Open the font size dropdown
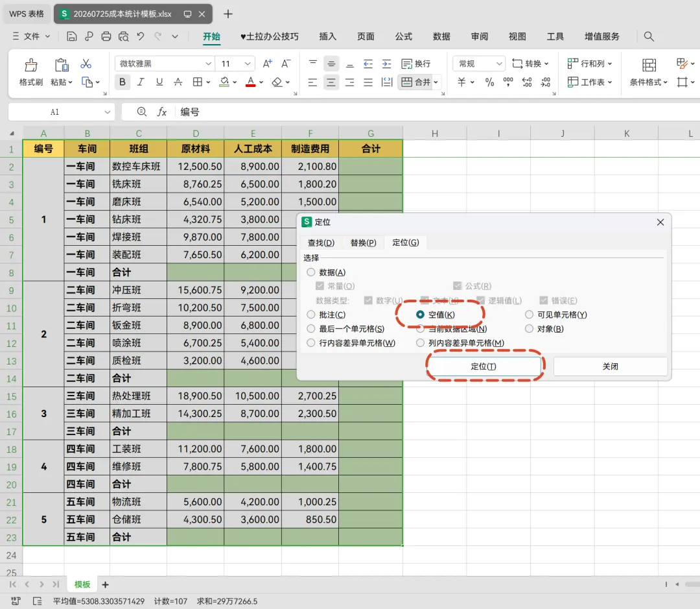This screenshot has height=609, width=700. click(x=248, y=64)
